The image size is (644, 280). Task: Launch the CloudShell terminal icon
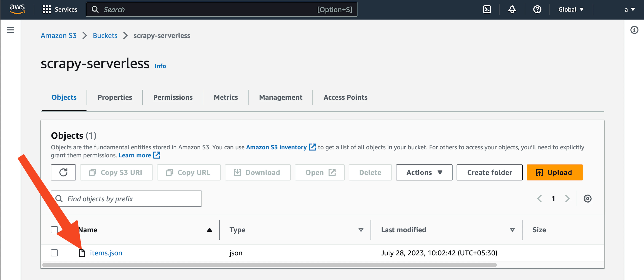click(487, 10)
